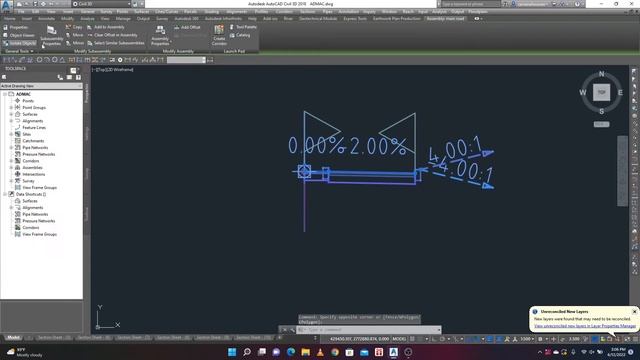Open the Civil 3D workspace dropdown
640x360 pixels.
click(x=102, y=4)
